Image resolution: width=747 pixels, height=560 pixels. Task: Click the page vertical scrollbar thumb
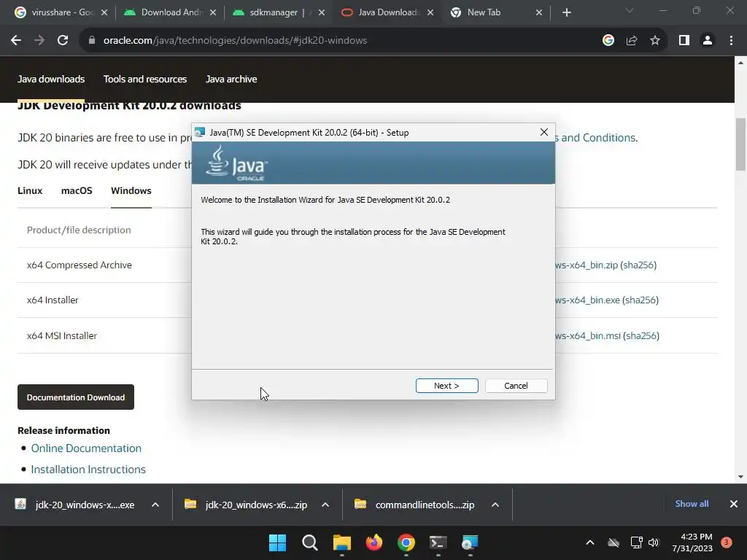741,144
